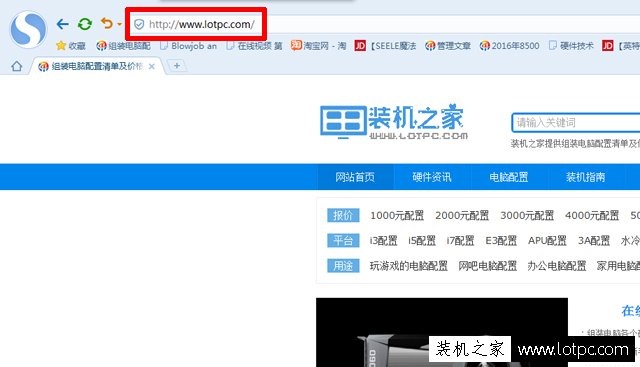Reload the page with green refresh icon
The height and width of the screenshot is (367, 640).
click(x=85, y=24)
